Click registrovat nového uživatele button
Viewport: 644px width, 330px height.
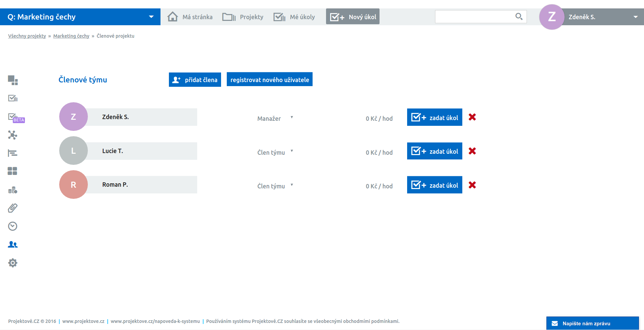(x=270, y=79)
